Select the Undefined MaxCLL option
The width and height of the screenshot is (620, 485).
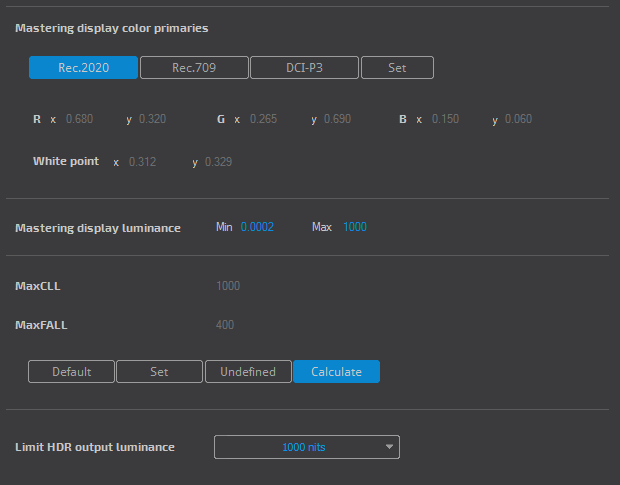pyautogui.click(x=248, y=372)
